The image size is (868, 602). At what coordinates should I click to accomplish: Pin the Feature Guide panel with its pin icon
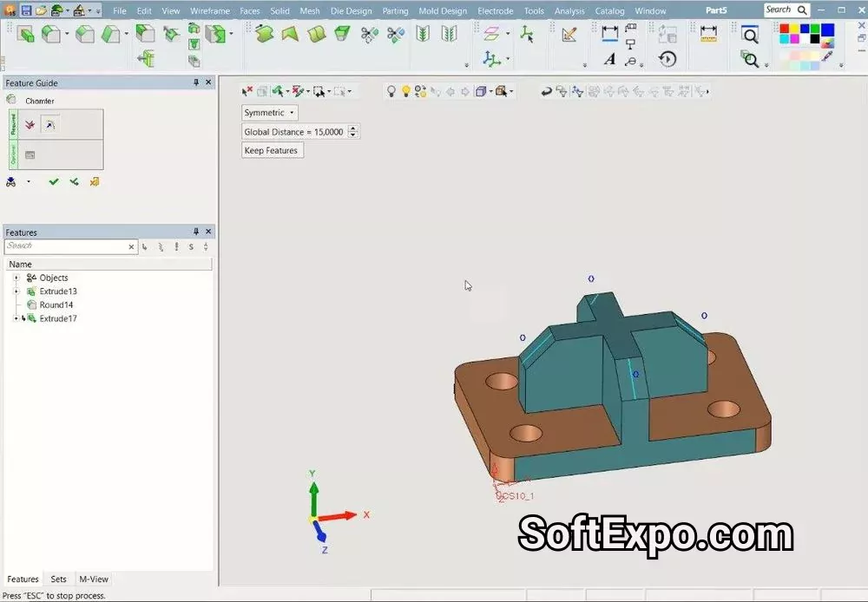pos(196,82)
